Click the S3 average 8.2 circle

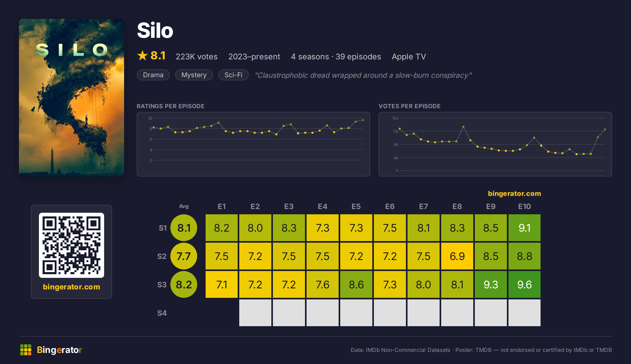click(184, 284)
